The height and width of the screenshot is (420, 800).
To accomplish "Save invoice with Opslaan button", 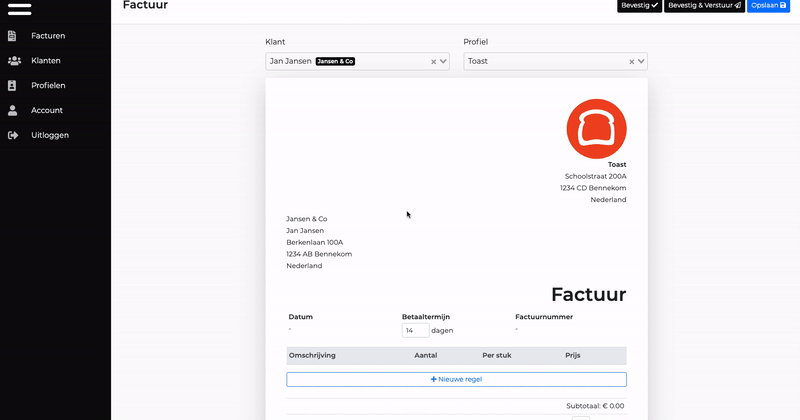I will tap(768, 6).
